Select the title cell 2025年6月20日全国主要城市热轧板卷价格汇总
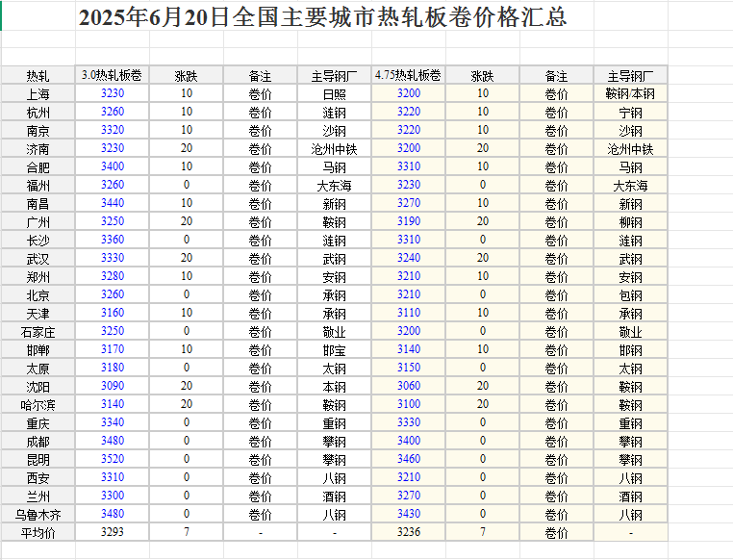This screenshot has height=560, width=733. 322,17
